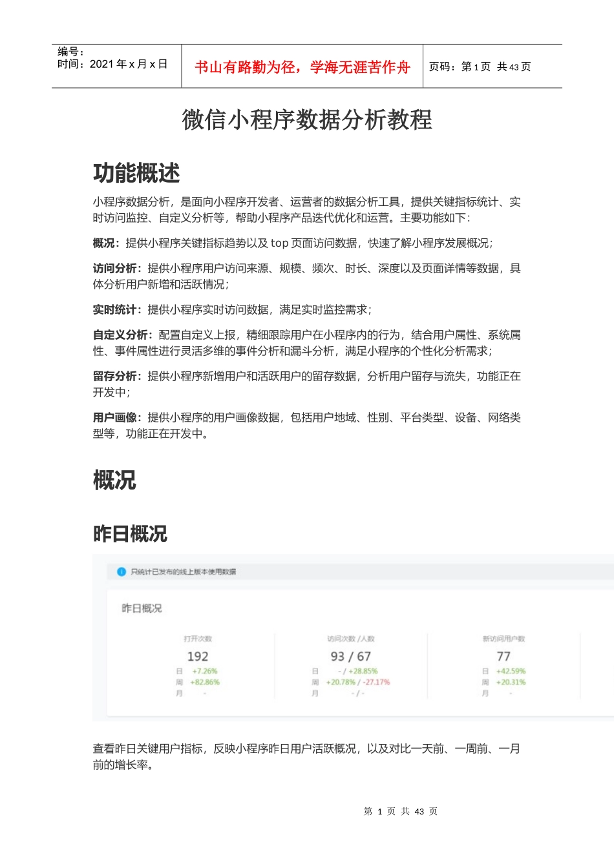
Task: Click the sentence starting 查看昨日关键用户指标
Action: point(307,757)
